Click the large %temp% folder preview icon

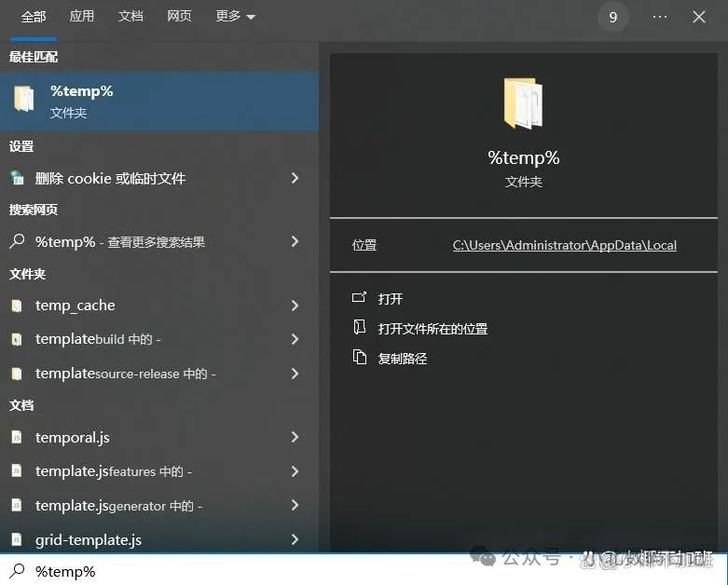pos(523,103)
